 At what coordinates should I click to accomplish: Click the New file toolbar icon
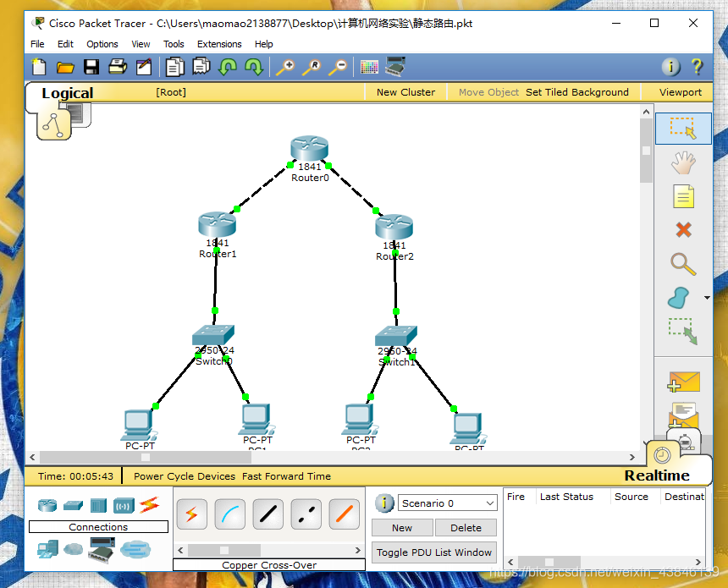[39, 67]
